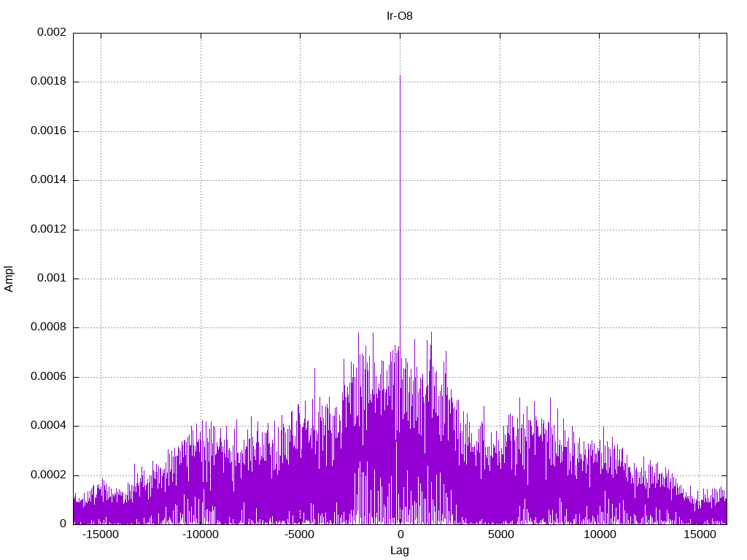Select the 0.001 y-axis tick label

tap(52, 279)
